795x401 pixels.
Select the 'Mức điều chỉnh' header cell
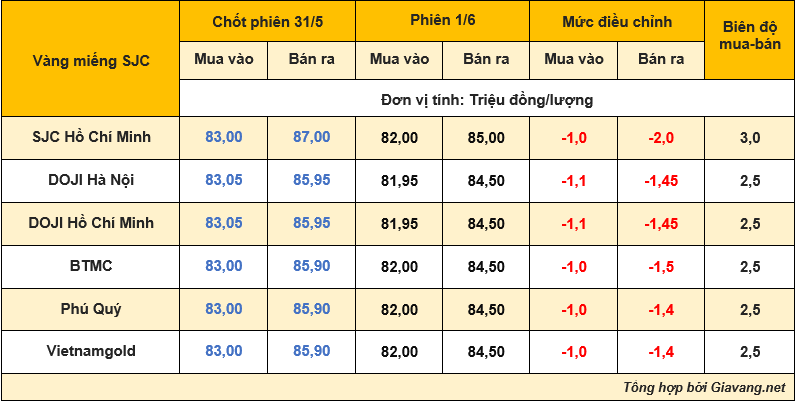[x=617, y=22]
